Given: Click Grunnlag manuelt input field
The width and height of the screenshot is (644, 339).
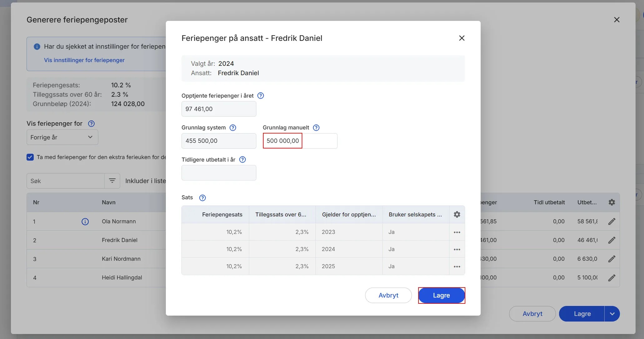Looking at the screenshot, I should click(300, 141).
